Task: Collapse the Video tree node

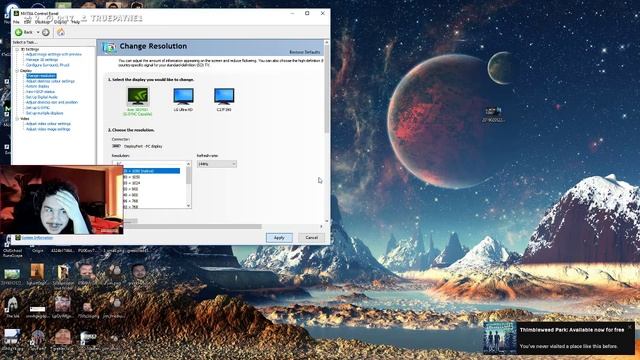Action: 17,119
